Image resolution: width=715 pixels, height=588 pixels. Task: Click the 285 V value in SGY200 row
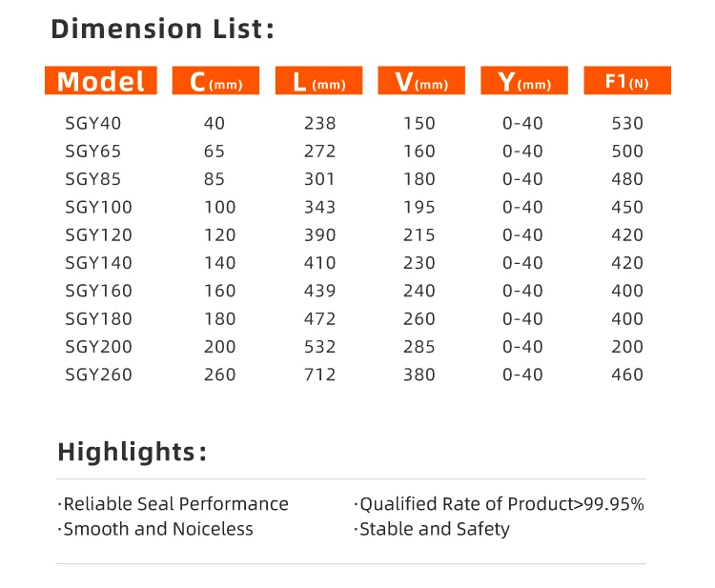(x=419, y=347)
